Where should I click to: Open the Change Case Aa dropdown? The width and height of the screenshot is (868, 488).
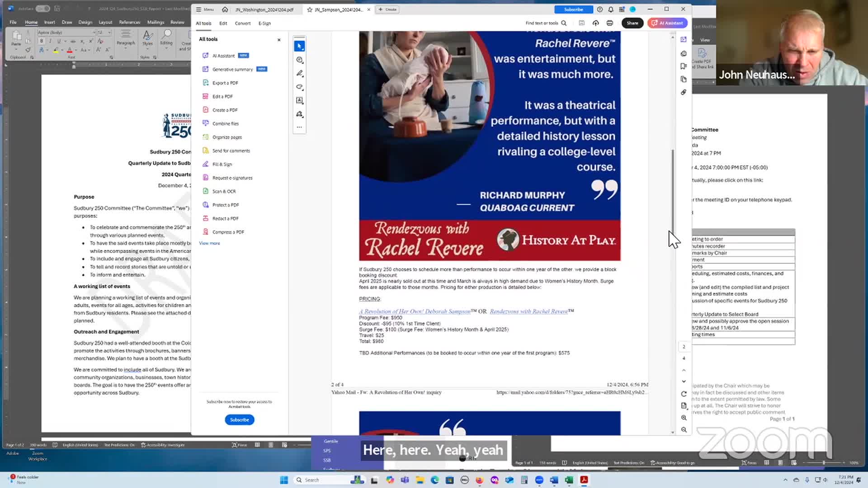tap(85, 50)
